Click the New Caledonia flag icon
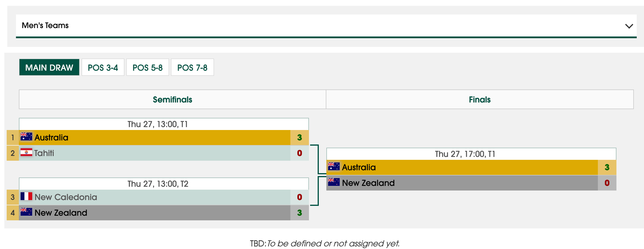The height and width of the screenshot is (249, 644). pyautogui.click(x=26, y=196)
